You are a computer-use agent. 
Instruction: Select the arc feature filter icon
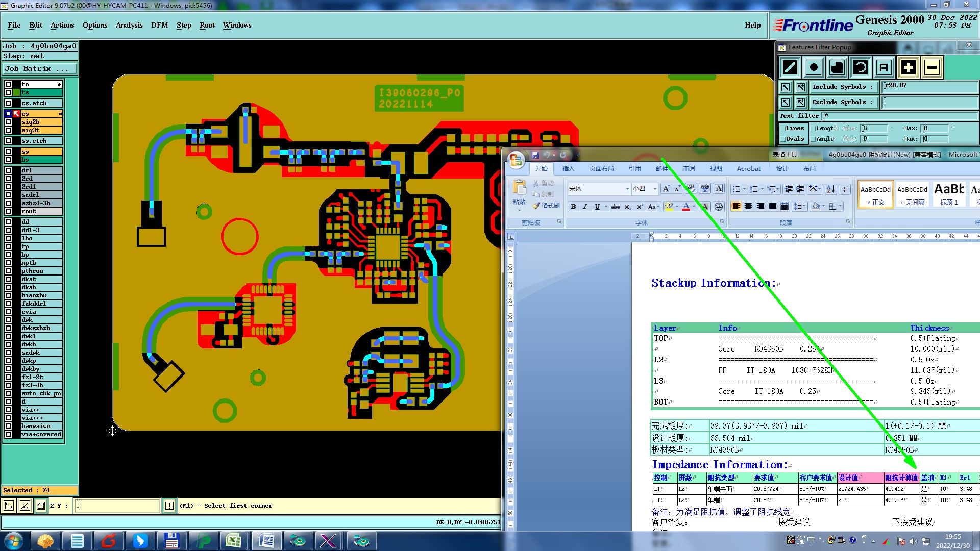(861, 67)
